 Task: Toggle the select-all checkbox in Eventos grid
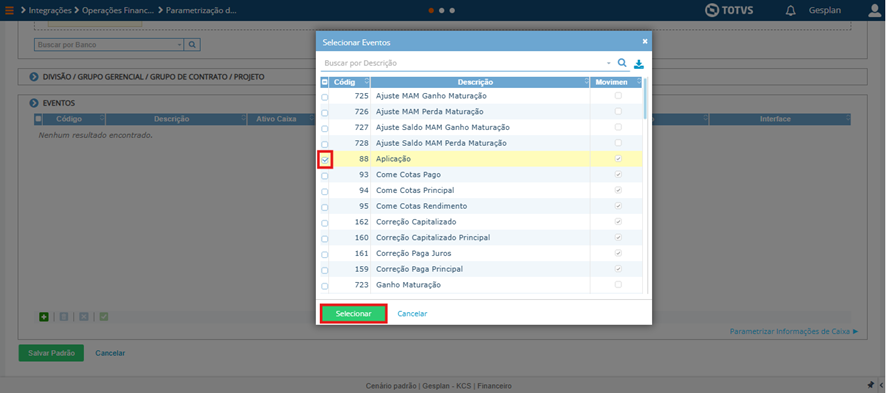pos(38,119)
